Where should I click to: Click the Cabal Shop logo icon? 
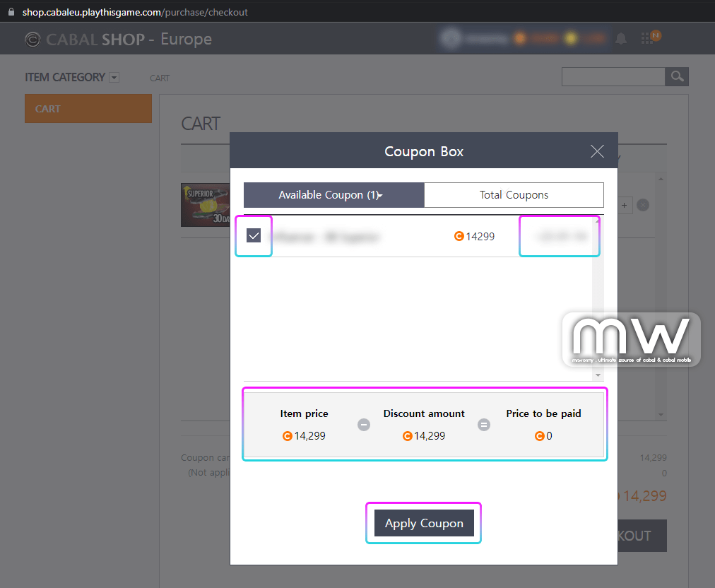(x=32, y=40)
